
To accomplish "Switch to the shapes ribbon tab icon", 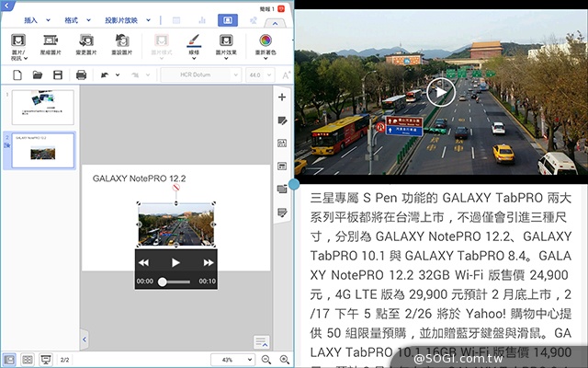I will pos(254,20).
